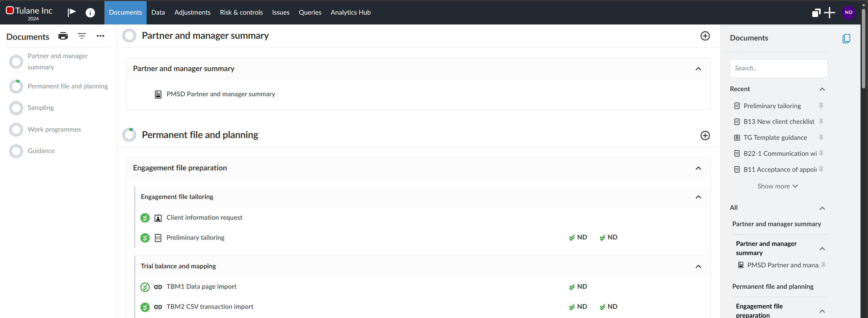868x318 pixels.
Task: Add item to Permanent file and planning section
Action: (705, 135)
